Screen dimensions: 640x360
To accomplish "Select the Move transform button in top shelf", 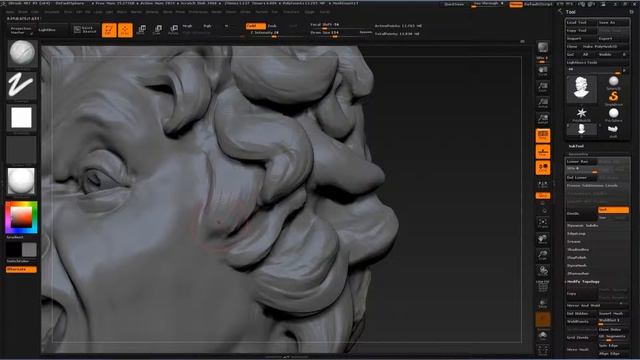I will point(141,30).
